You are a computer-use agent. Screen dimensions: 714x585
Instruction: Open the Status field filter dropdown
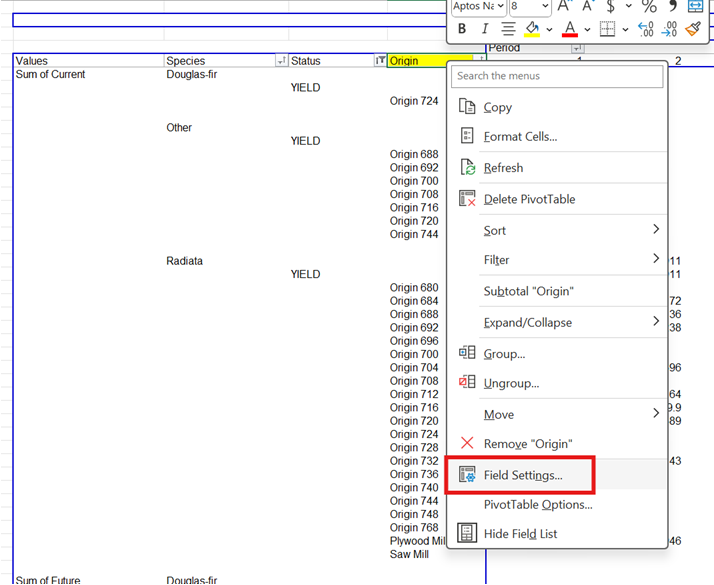pyautogui.click(x=380, y=60)
